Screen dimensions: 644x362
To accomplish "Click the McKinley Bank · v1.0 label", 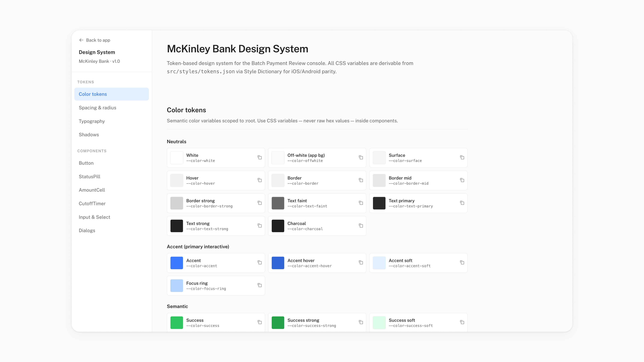I will pos(99,61).
